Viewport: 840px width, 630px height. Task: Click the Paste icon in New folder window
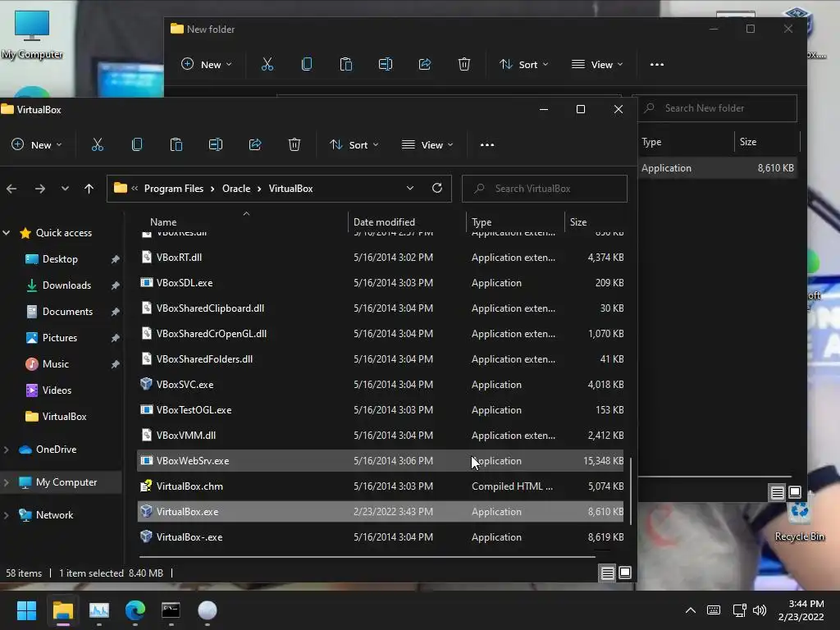346,64
